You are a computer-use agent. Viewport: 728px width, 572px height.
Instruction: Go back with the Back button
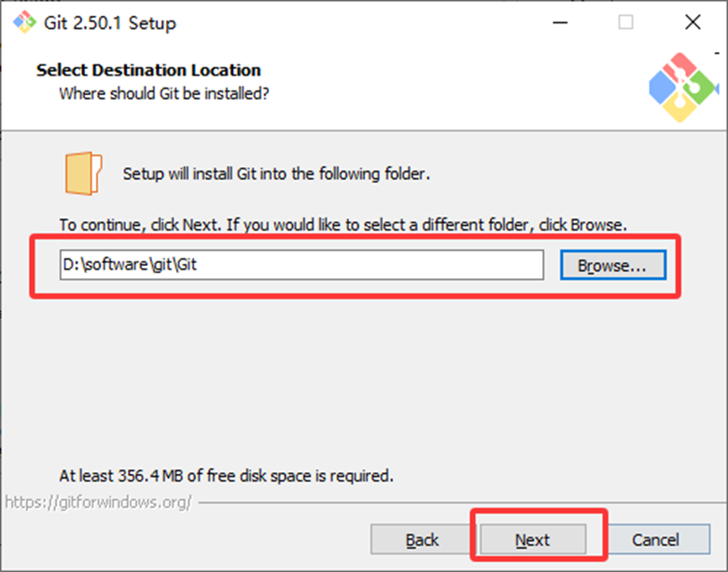pos(422,539)
